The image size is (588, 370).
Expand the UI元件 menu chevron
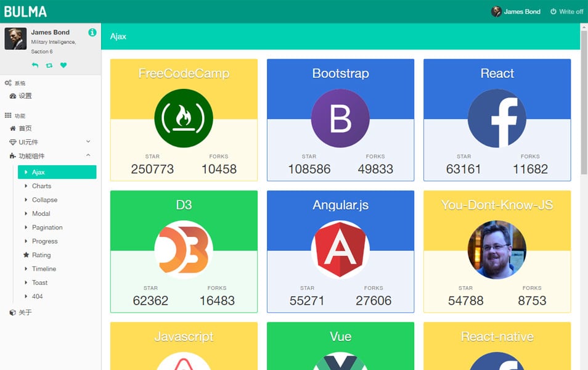88,141
